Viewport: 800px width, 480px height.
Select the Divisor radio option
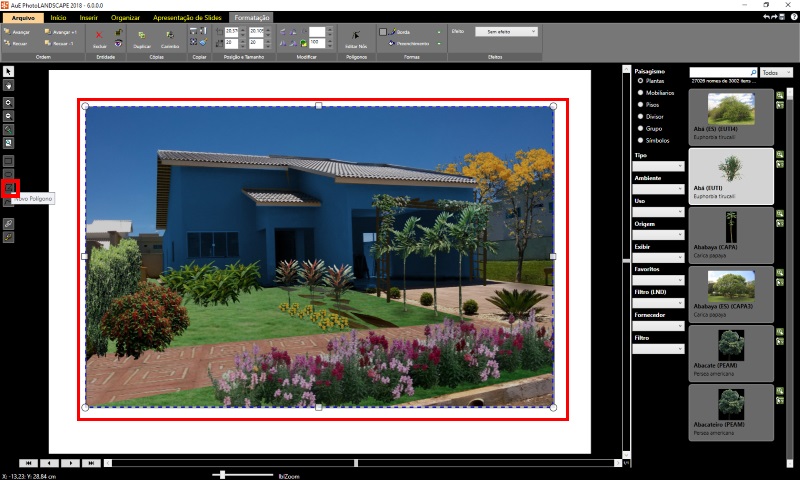click(640, 116)
